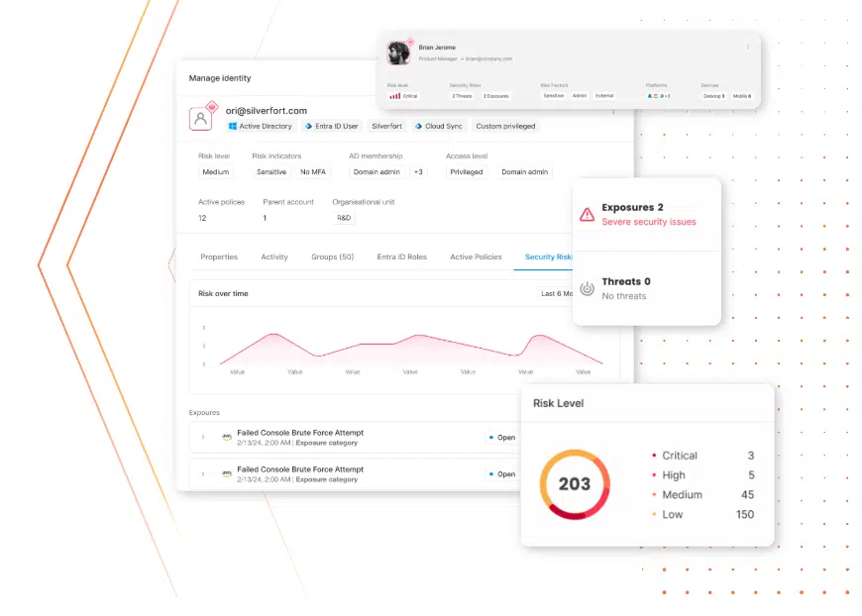862x616 pixels.
Task: Click Open status on first exposure
Action: 501,437
